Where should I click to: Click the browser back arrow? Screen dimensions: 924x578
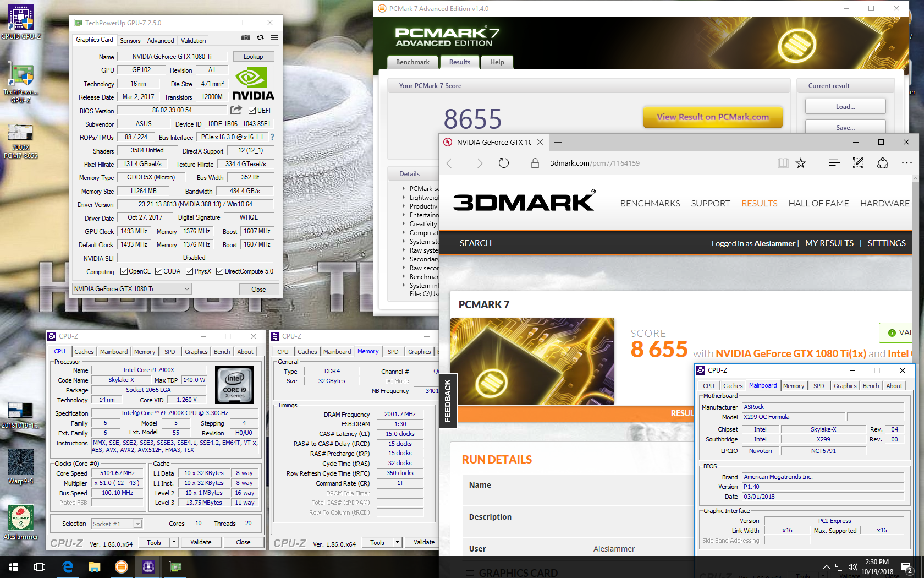coord(452,163)
